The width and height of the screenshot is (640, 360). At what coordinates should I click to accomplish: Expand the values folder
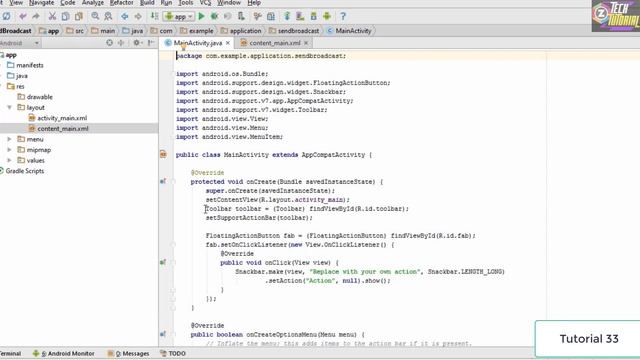click(9, 160)
